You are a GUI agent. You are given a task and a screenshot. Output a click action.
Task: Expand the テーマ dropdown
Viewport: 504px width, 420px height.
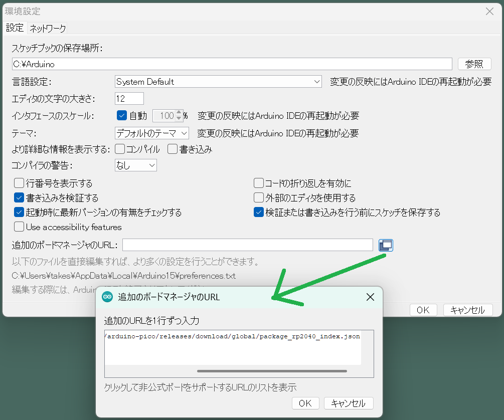tap(152, 133)
